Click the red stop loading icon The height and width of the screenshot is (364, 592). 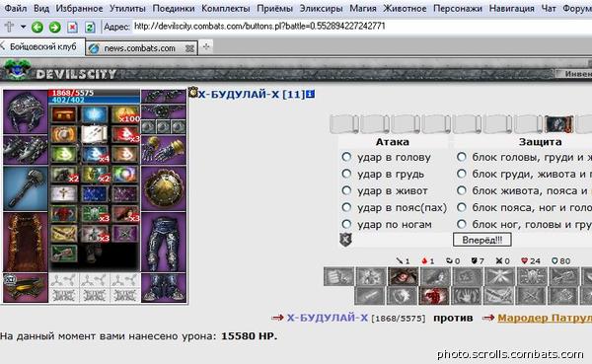click(72, 28)
